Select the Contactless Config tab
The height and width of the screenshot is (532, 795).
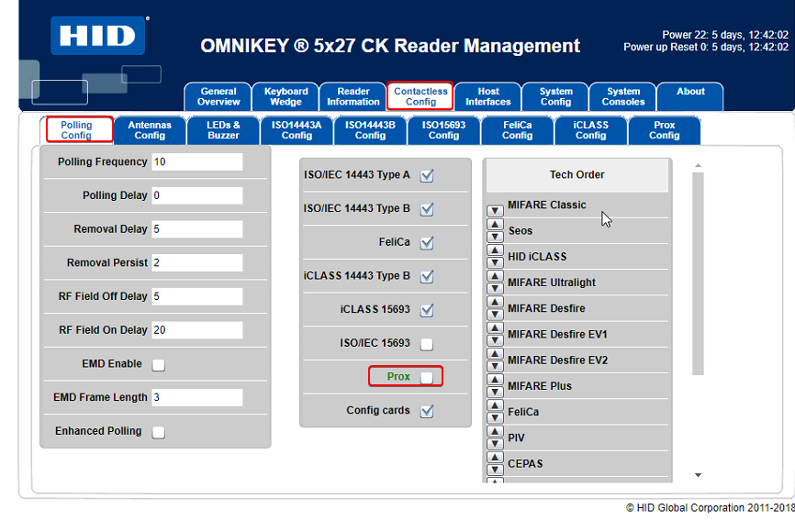420,96
